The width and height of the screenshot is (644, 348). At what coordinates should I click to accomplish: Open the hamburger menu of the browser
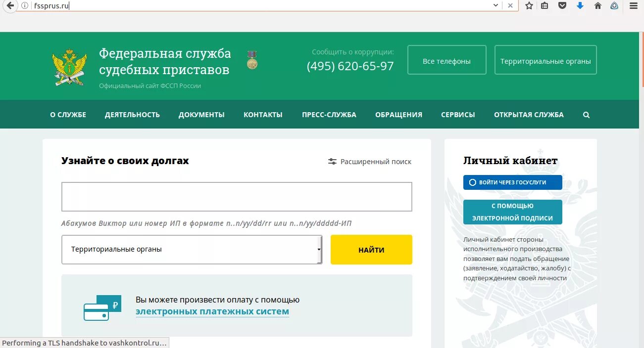coord(634,5)
